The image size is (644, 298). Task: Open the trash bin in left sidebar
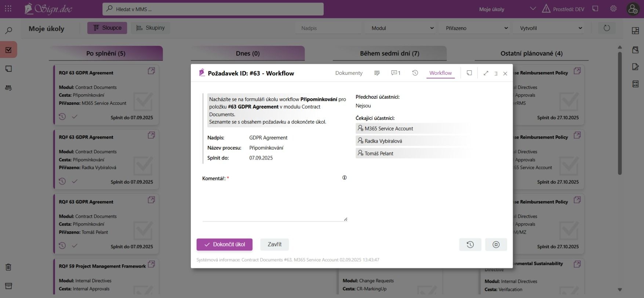point(8,267)
